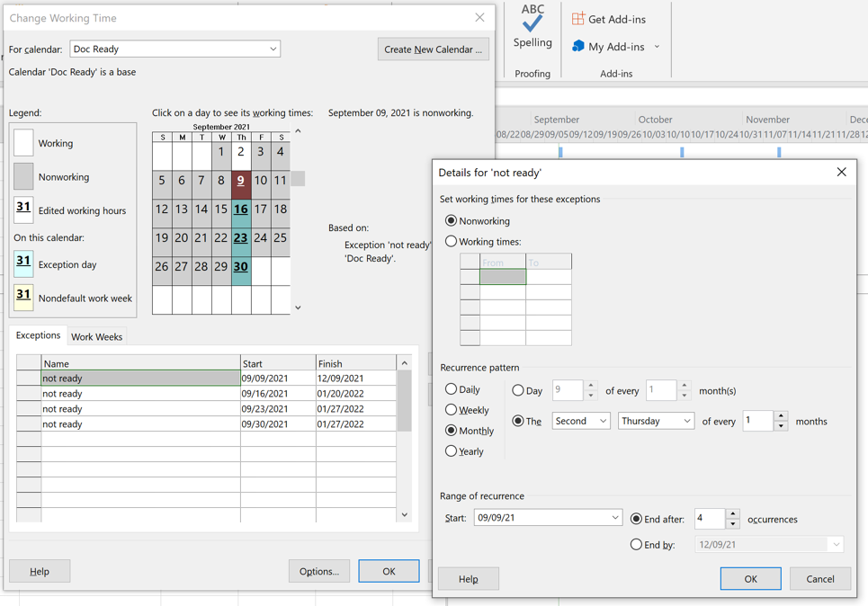Click the October timeline marker in the Gantt chart

(x=682, y=152)
